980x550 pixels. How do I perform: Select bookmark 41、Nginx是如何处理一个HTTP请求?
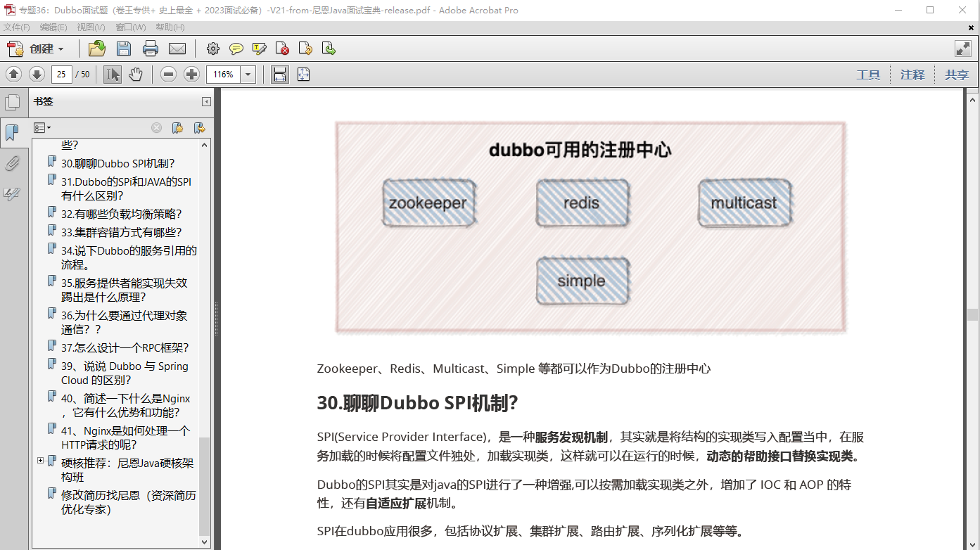(125, 437)
